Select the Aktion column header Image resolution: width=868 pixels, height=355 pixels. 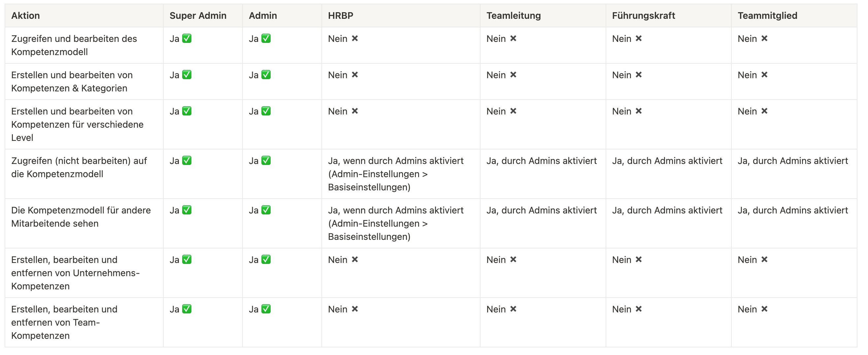coord(26,16)
